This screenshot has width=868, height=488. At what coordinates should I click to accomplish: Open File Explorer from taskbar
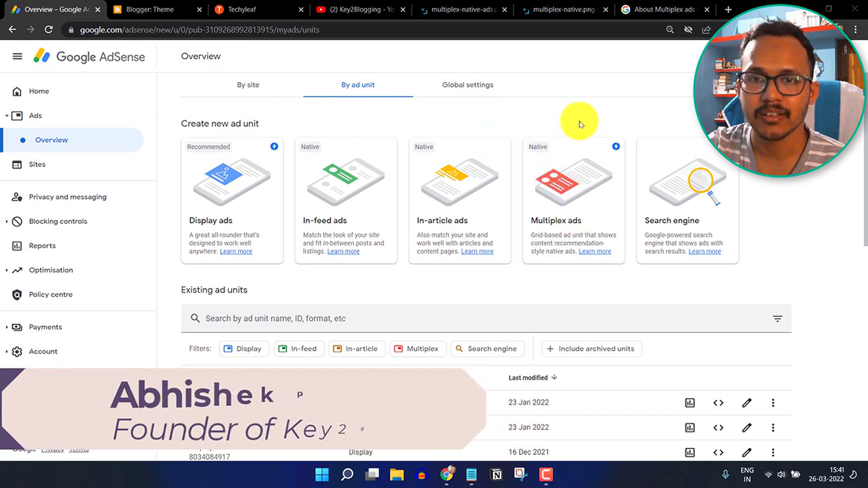tap(396, 474)
